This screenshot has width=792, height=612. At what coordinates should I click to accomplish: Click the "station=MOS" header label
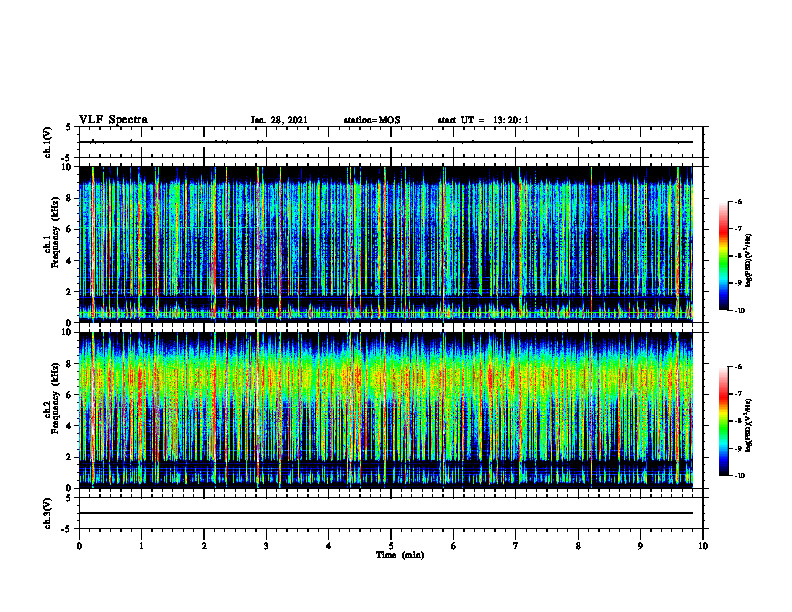click(372, 120)
